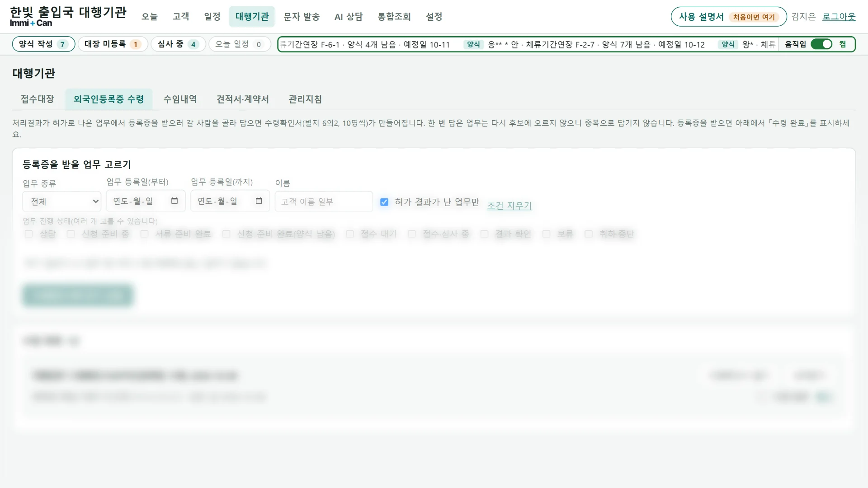
Task: Switch to 접수대장 tab
Action: pos(37,99)
